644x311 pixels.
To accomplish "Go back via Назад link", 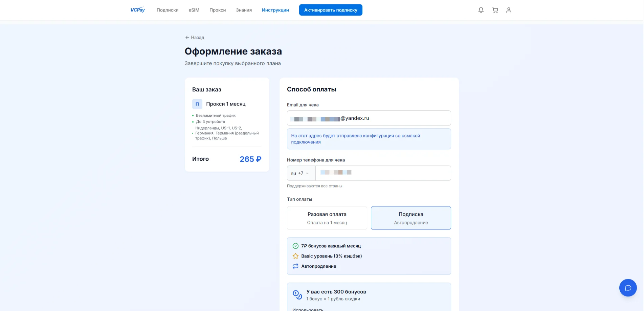I will pos(195,38).
